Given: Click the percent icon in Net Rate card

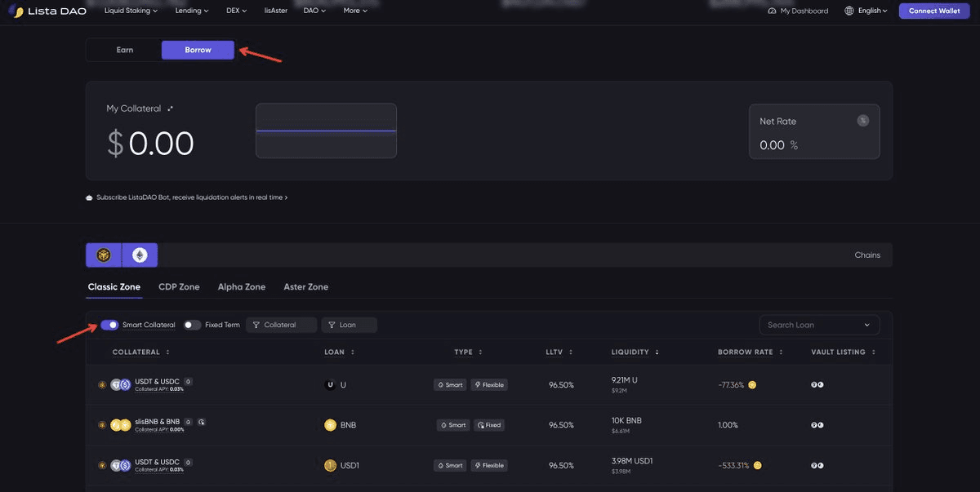Looking at the screenshot, I should click(x=863, y=121).
